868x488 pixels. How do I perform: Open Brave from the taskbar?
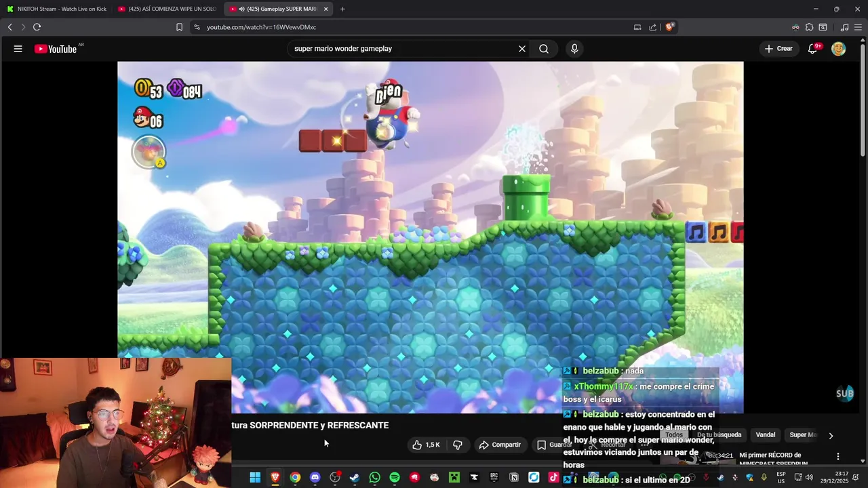pyautogui.click(x=275, y=478)
